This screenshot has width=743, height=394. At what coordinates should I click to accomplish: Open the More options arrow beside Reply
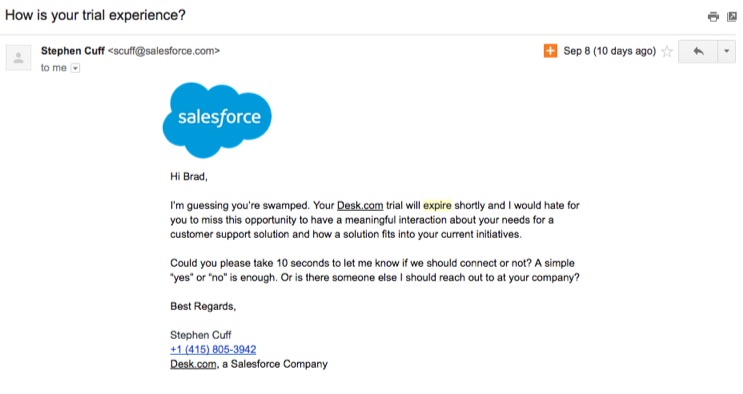726,51
